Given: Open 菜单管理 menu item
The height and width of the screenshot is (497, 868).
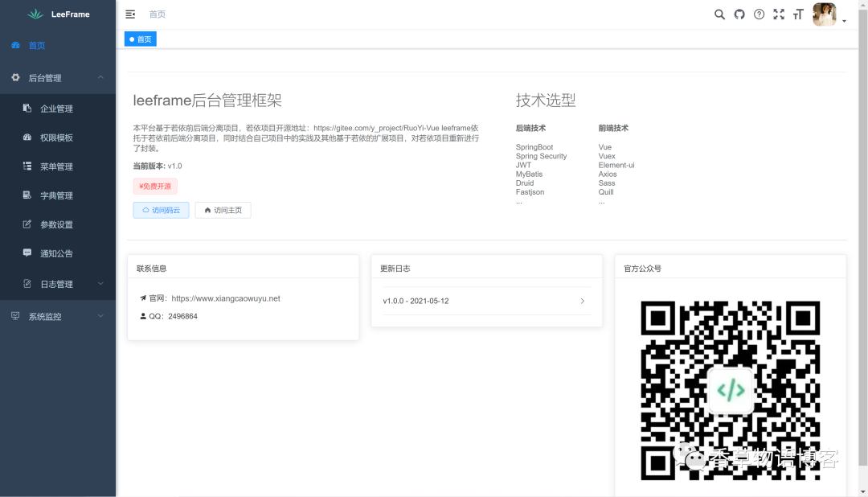Looking at the screenshot, I should click(58, 166).
